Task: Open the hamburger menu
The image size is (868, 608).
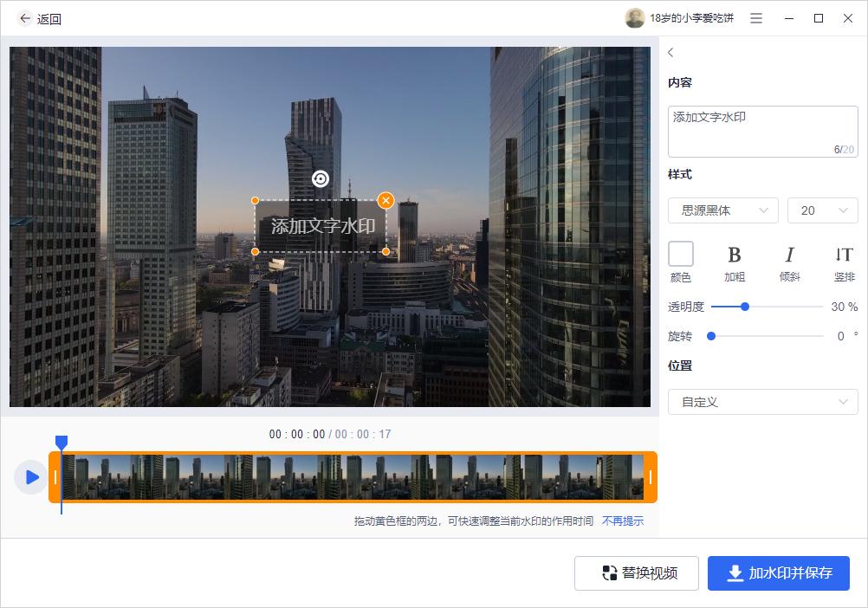Action: click(x=755, y=17)
